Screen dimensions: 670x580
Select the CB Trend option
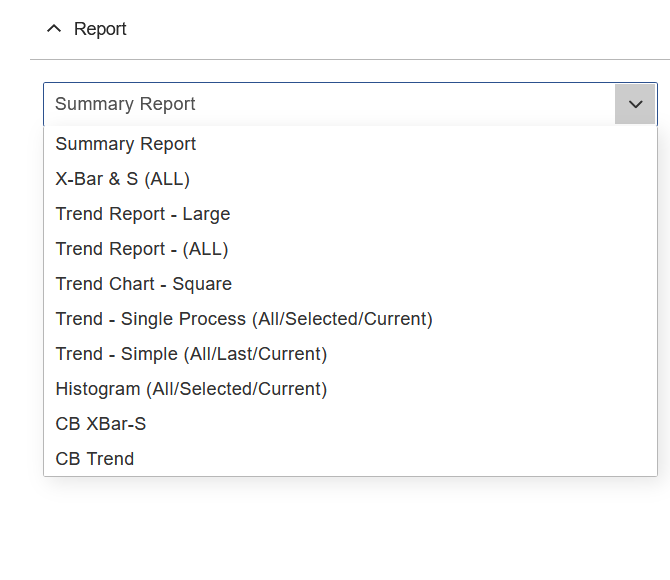point(95,459)
